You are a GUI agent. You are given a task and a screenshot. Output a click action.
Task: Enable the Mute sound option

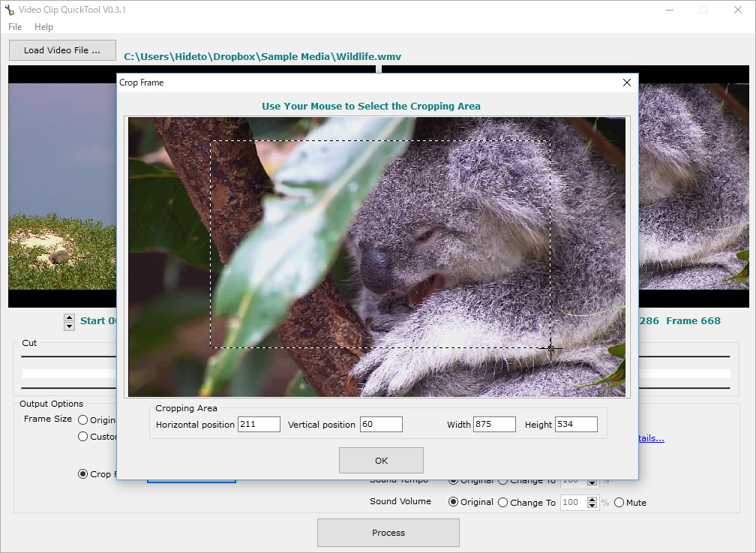(619, 503)
